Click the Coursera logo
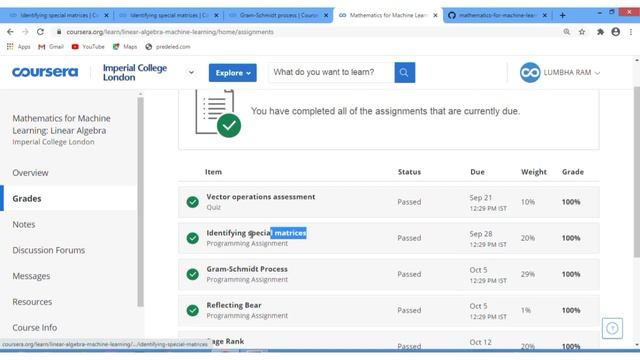This screenshot has width=640, height=360. click(45, 72)
